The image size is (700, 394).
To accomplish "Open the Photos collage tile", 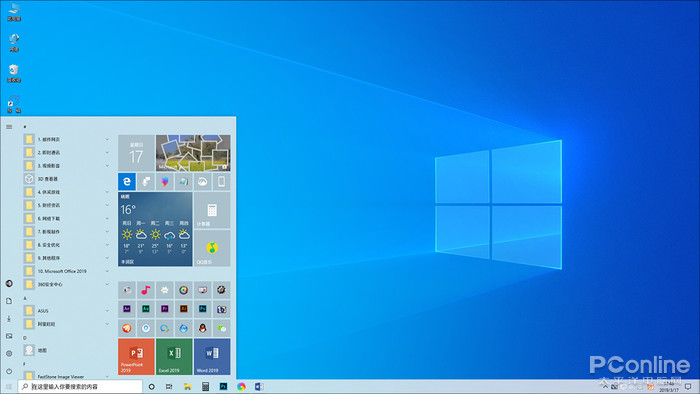I will click(193, 153).
